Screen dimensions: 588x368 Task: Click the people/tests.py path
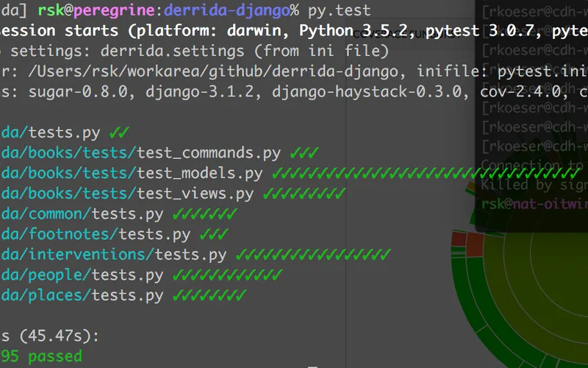point(82,275)
